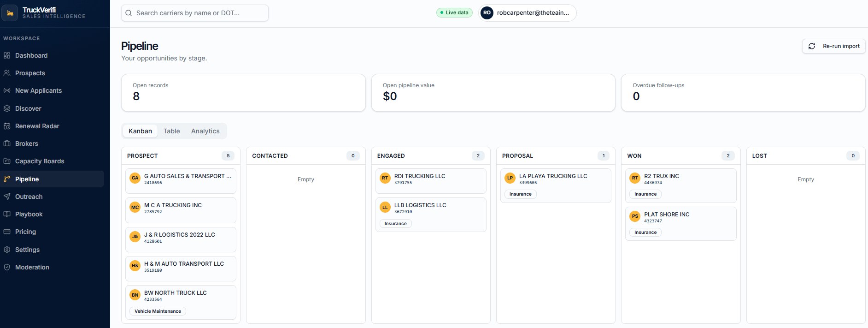Open the R2 TRUX INC card

[x=680, y=185]
